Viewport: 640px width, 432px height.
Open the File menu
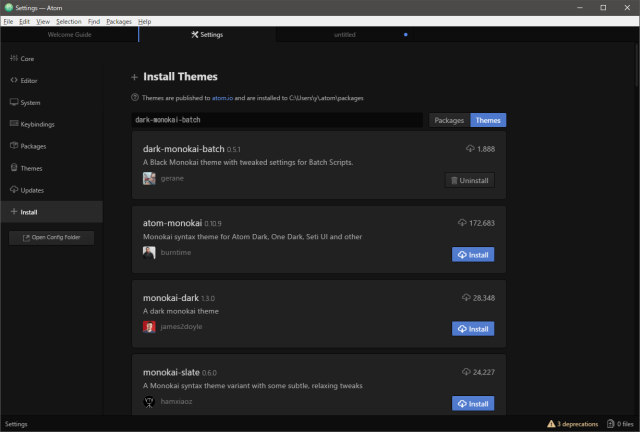8,22
